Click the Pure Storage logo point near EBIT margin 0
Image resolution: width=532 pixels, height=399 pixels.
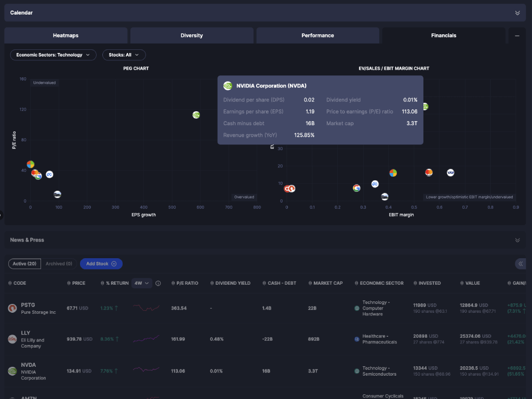pyautogui.click(x=291, y=188)
